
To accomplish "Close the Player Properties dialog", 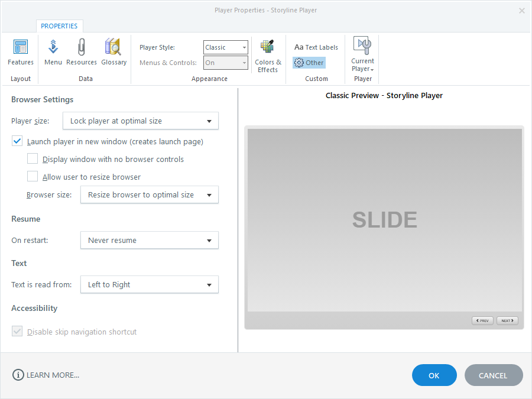I will [x=522, y=11].
